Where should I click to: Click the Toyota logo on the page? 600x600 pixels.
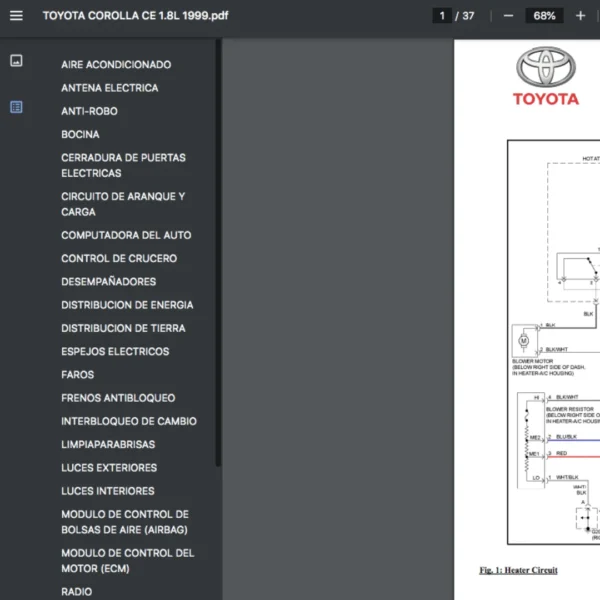click(x=546, y=70)
